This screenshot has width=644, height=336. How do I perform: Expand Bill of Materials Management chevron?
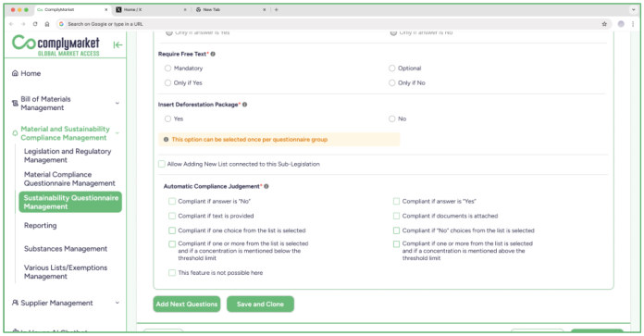118,104
